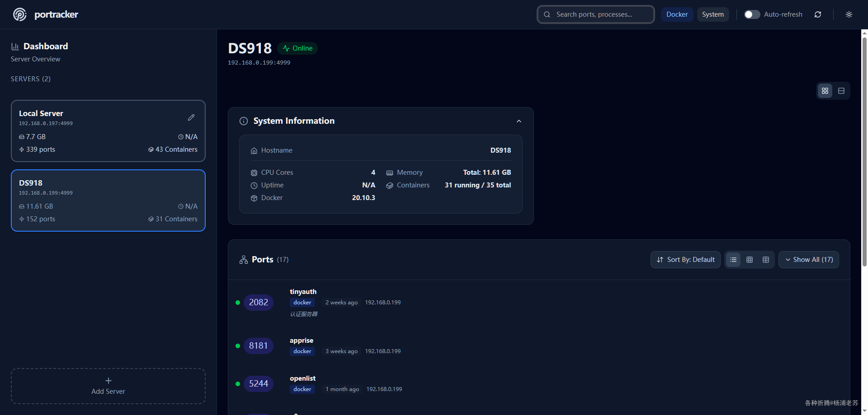The width and height of the screenshot is (868, 415).
Task: Click the search magnifier icon
Action: (x=547, y=14)
